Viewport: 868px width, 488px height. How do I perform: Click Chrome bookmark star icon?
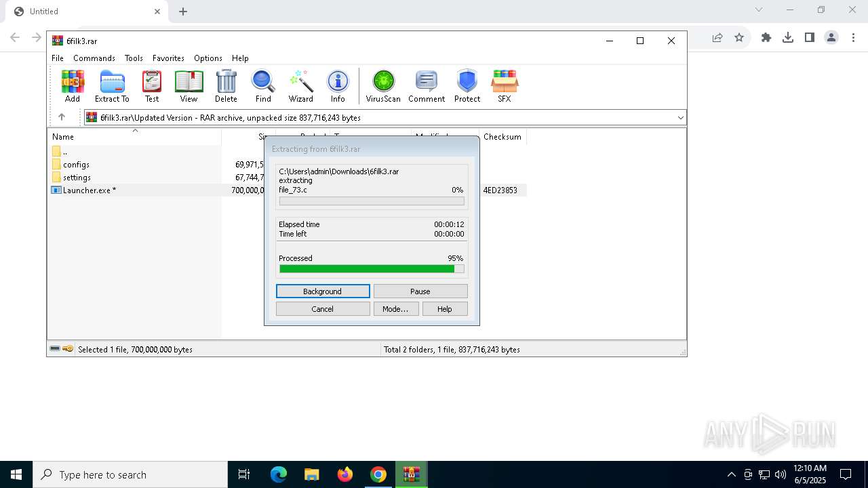739,38
